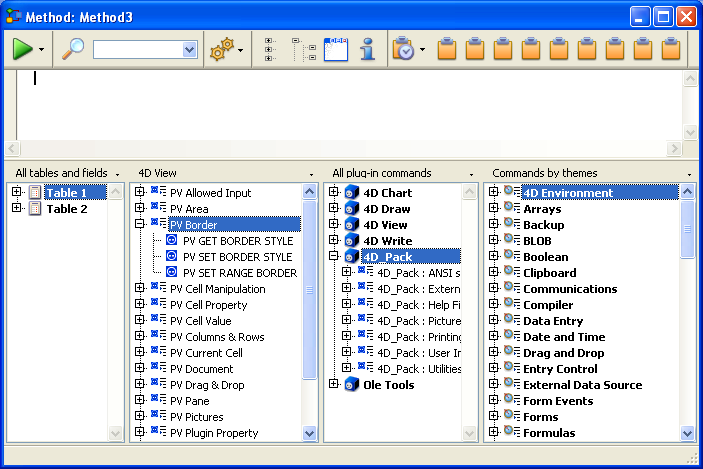Select PV SET BORDER STYLE command
This screenshot has height=469, width=703.
(237, 257)
